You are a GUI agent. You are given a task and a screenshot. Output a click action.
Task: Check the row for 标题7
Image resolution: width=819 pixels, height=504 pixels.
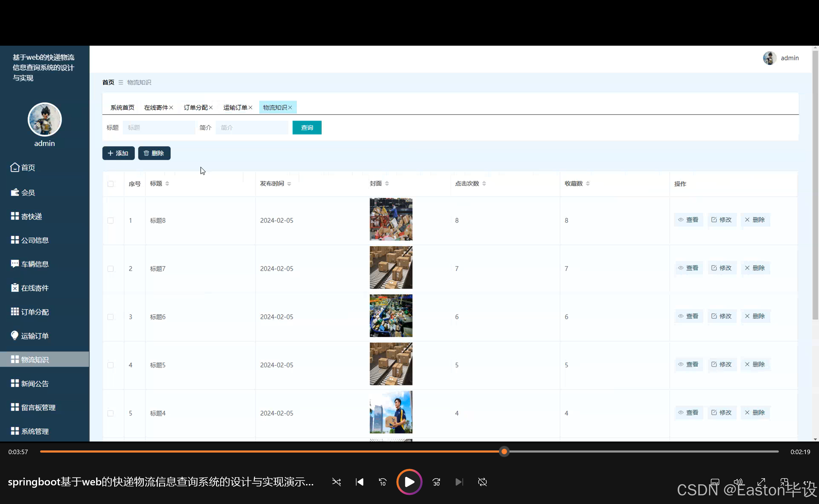coord(110,269)
